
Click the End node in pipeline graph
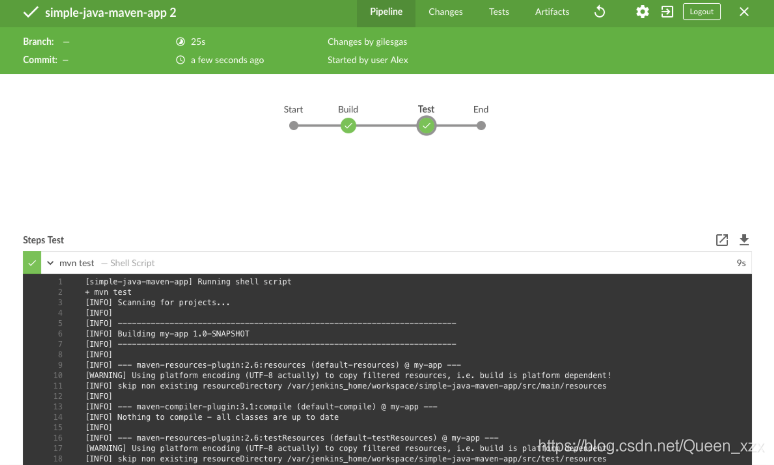click(x=481, y=126)
